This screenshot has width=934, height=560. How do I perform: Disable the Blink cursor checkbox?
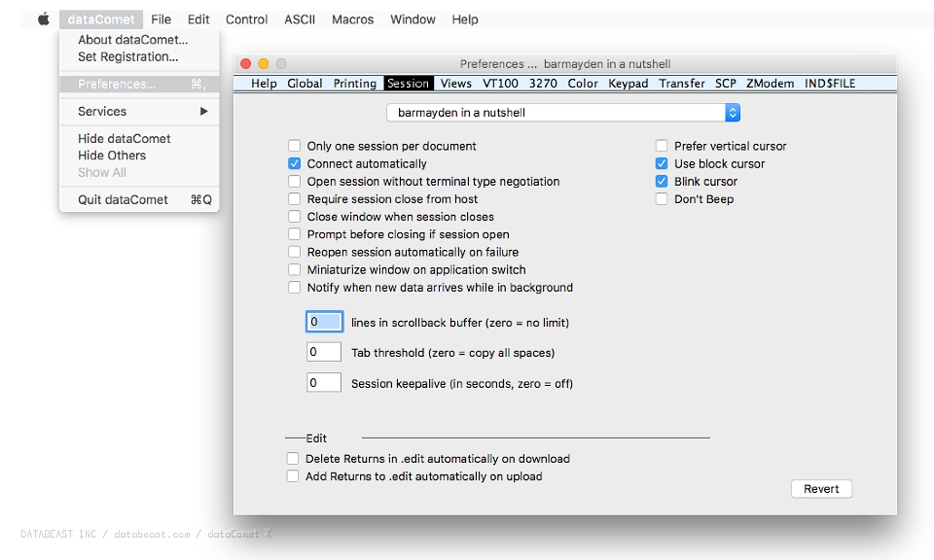click(662, 182)
